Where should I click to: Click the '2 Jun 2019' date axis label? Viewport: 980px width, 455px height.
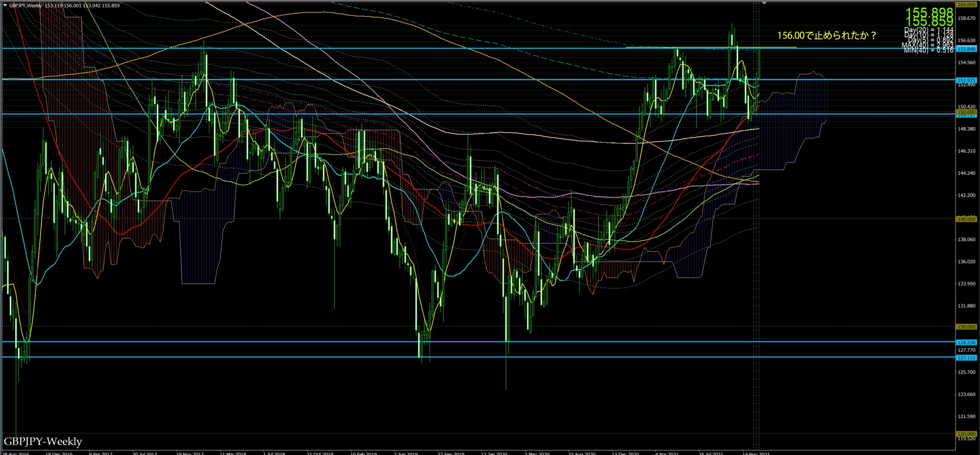(405, 453)
